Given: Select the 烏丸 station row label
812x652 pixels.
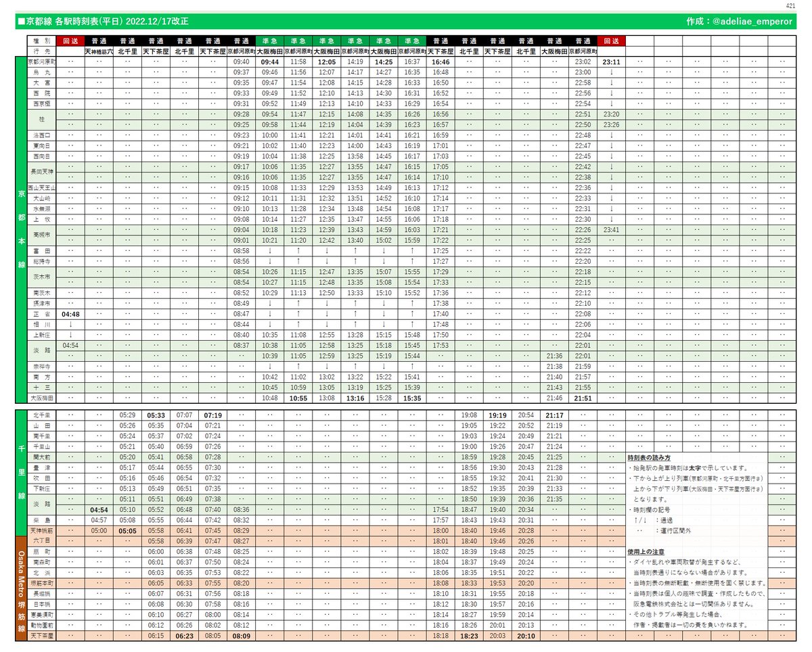Looking at the screenshot, I should [41, 72].
